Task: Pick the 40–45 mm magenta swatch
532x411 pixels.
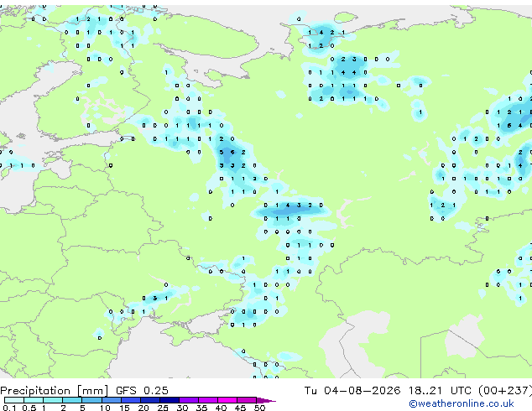Action: point(227,400)
